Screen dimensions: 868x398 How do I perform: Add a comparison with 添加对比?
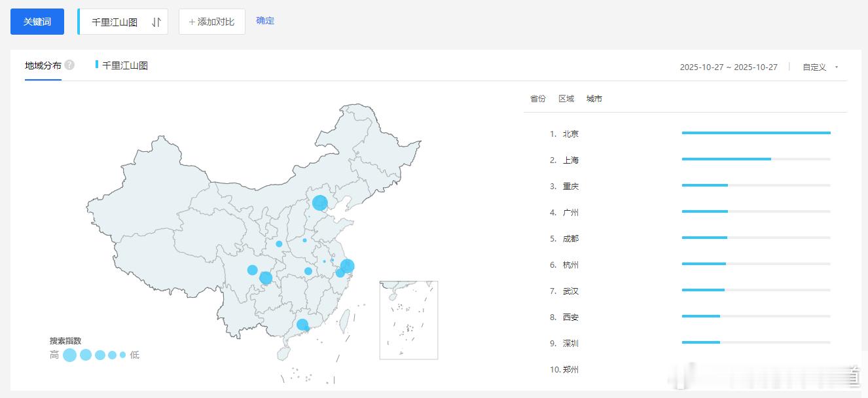pos(212,22)
